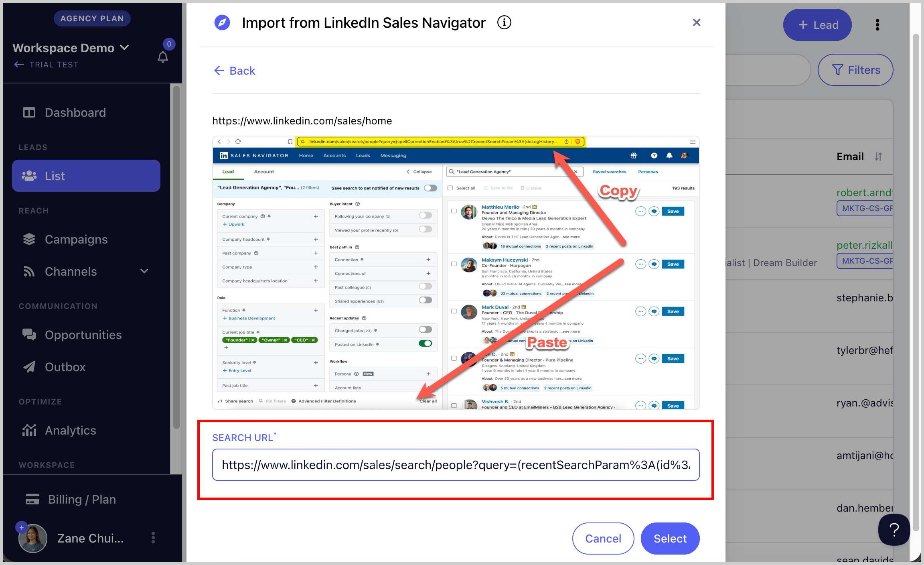924x565 pixels.
Task: Click the robert.arnd email cell
Action: pyautogui.click(x=864, y=193)
